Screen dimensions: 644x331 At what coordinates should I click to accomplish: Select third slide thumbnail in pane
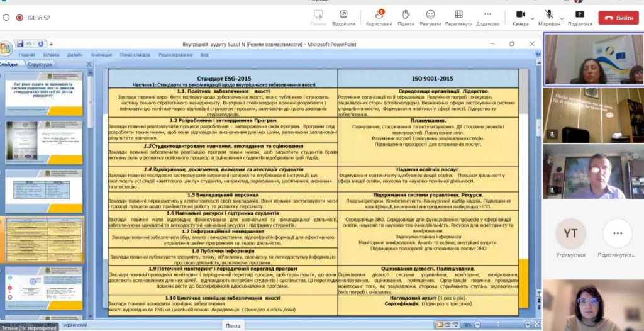pos(43,191)
